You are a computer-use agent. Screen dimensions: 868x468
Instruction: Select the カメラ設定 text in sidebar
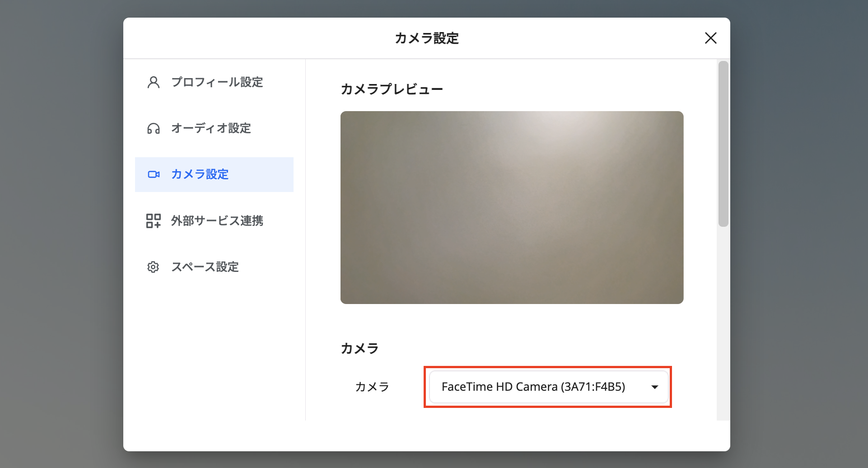200,174
